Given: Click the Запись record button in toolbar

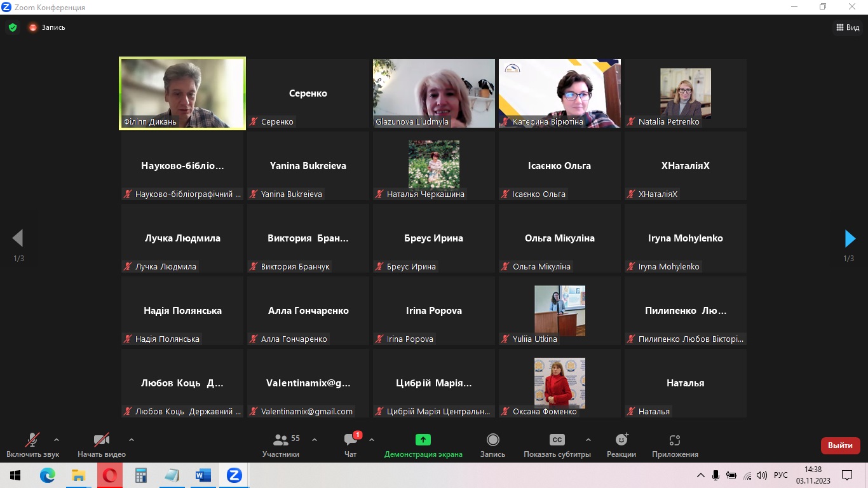Looking at the screenshot, I should 492,445.
